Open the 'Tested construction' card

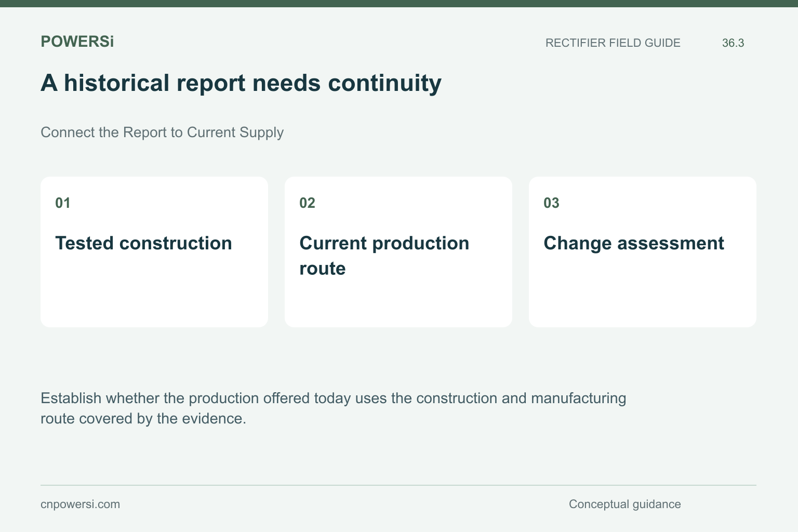point(154,252)
